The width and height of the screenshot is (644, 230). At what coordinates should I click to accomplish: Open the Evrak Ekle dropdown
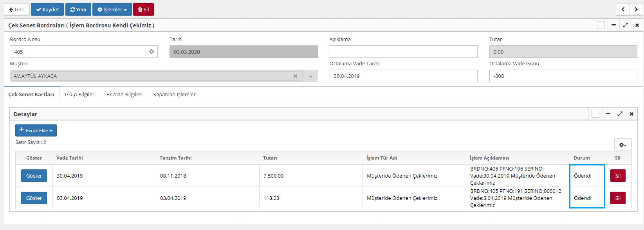coord(36,131)
